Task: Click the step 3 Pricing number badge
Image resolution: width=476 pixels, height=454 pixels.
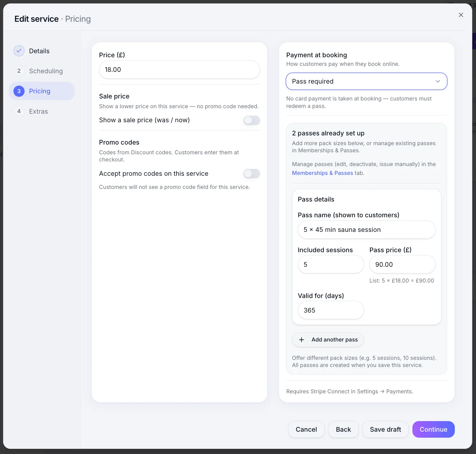Action: (x=19, y=91)
